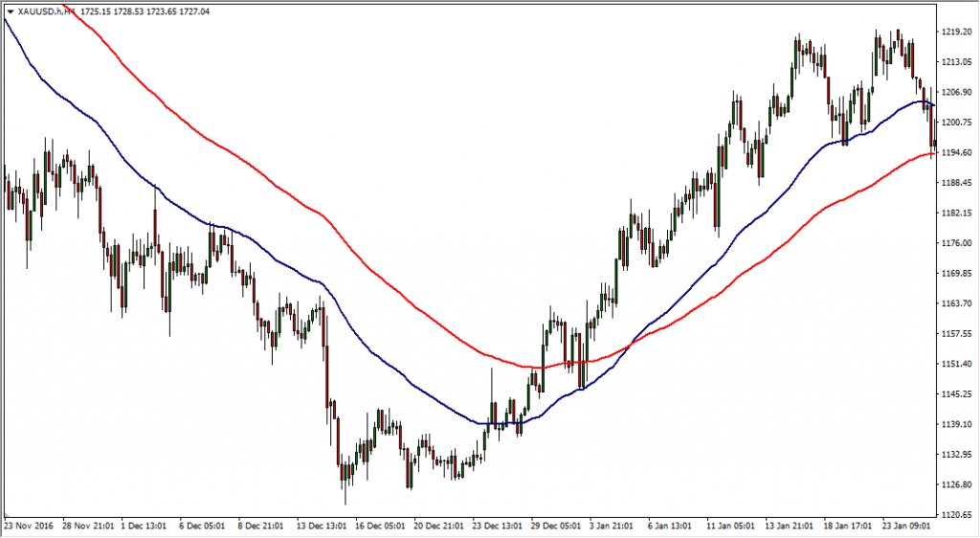Click the dropdown triangle beside XAUUSD.h,H4
Image resolution: width=980 pixels, height=538 pixels.
[10, 11]
